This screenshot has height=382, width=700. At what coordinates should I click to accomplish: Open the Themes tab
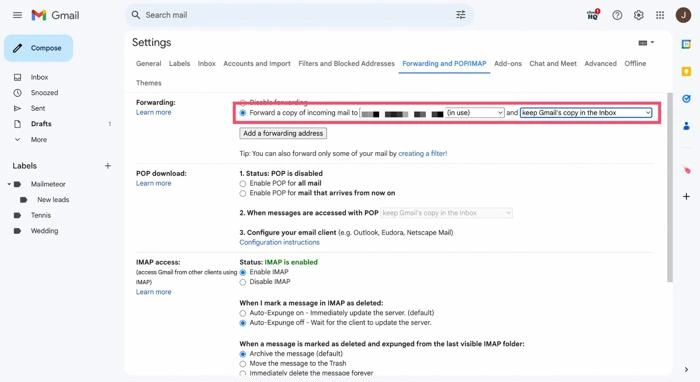tap(149, 83)
